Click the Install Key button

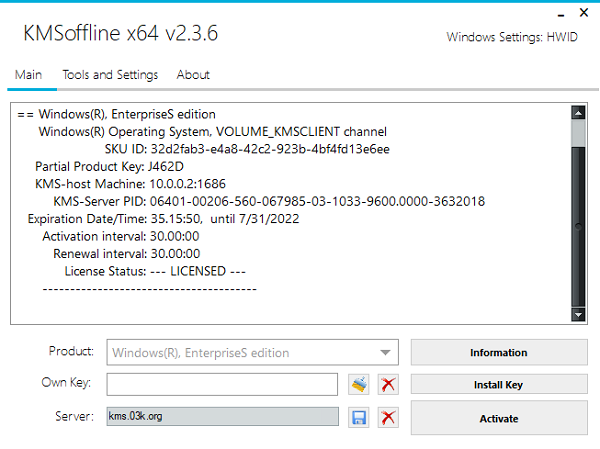(x=498, y=384)
